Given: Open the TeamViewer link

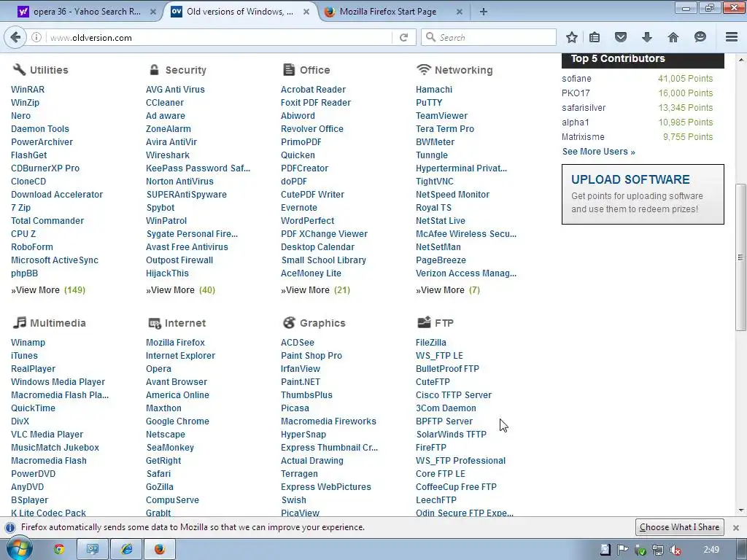Looking at the screenshot, I should 441,116.
